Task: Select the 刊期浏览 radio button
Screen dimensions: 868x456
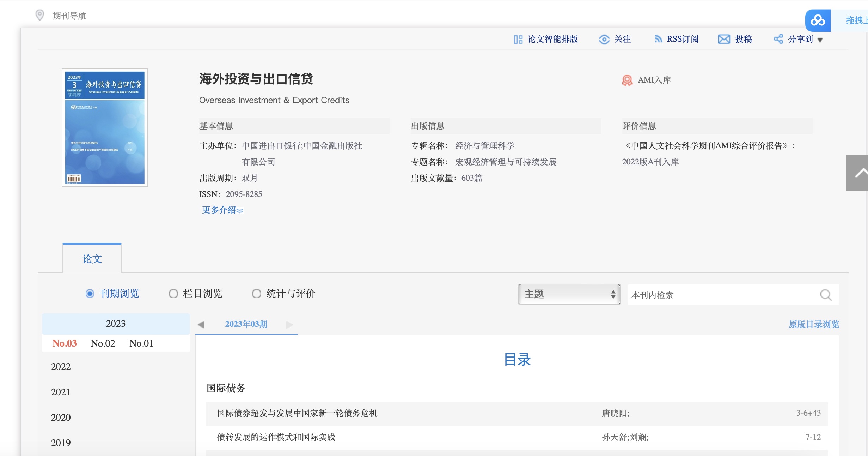Action: 90,294
